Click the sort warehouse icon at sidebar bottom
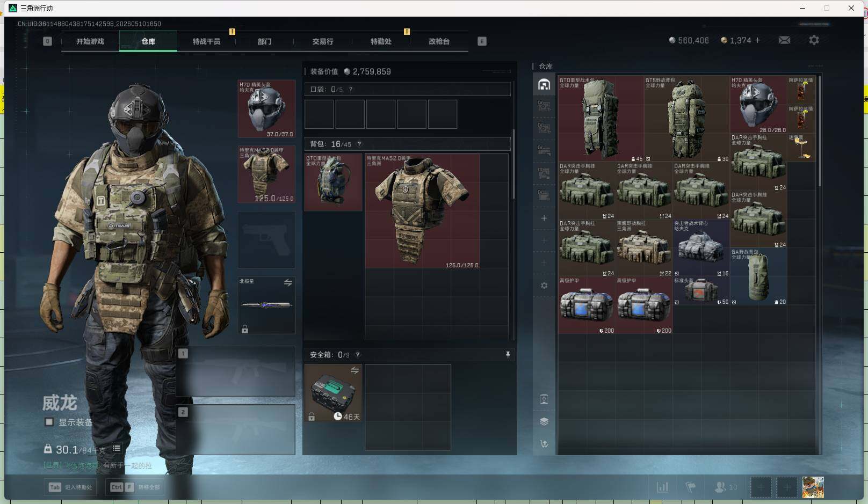The image size is (868, 504). click(544, 444)
